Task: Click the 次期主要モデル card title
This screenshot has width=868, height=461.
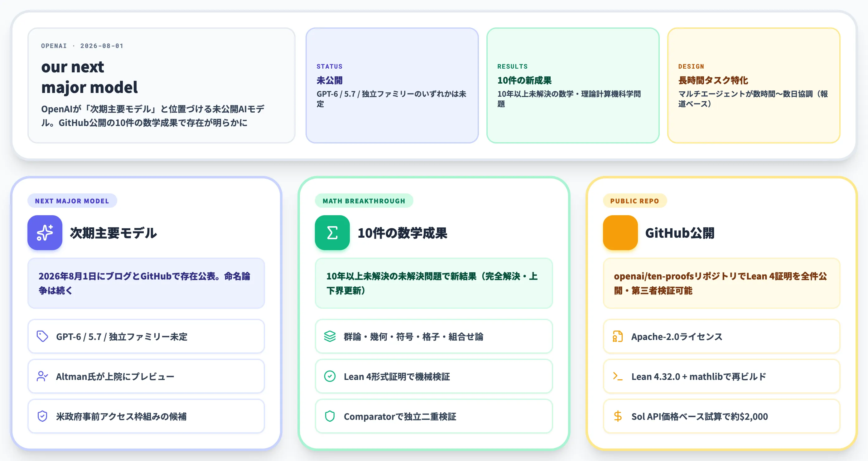Action: (113, 233)
